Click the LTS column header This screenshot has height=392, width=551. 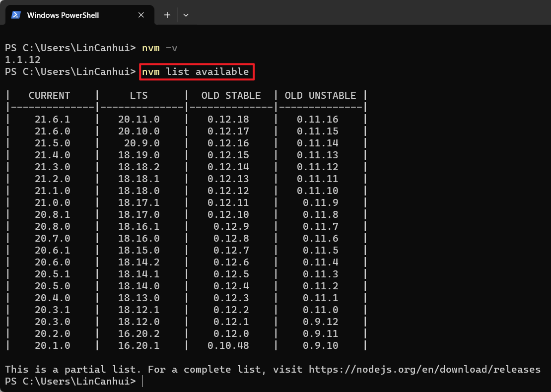138,95
